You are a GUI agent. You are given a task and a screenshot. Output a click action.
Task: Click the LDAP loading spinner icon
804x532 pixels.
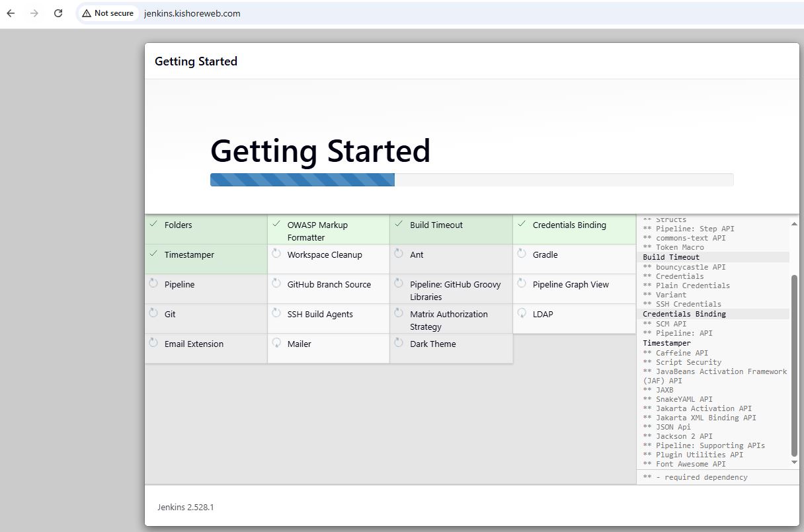tap(522, 313)
